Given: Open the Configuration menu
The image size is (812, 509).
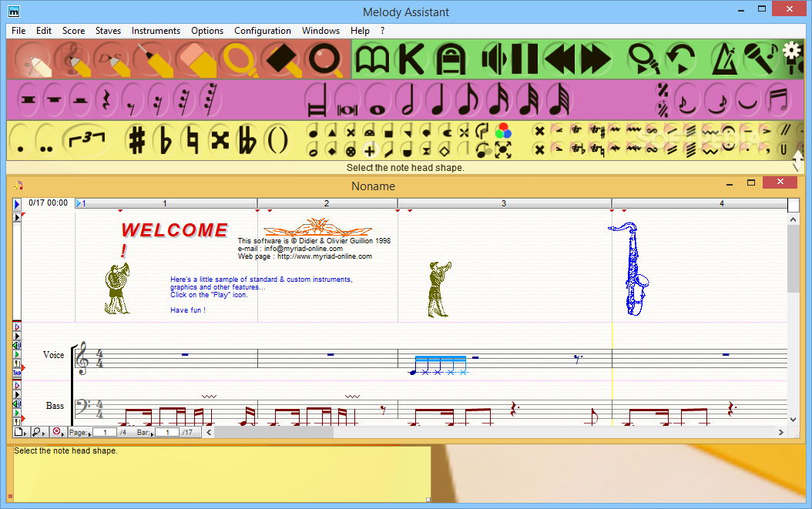Looking at the screenshot, I should coord(263,31).
